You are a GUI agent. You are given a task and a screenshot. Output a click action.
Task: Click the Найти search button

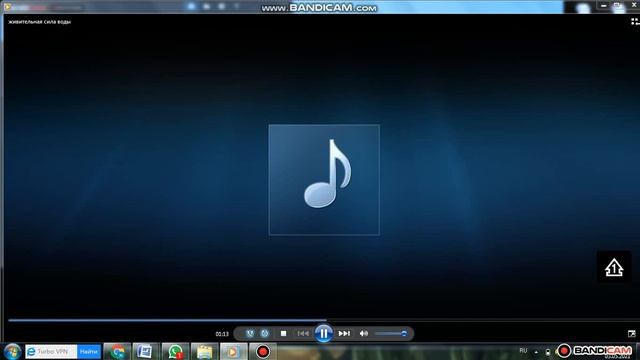pos(89,351)
